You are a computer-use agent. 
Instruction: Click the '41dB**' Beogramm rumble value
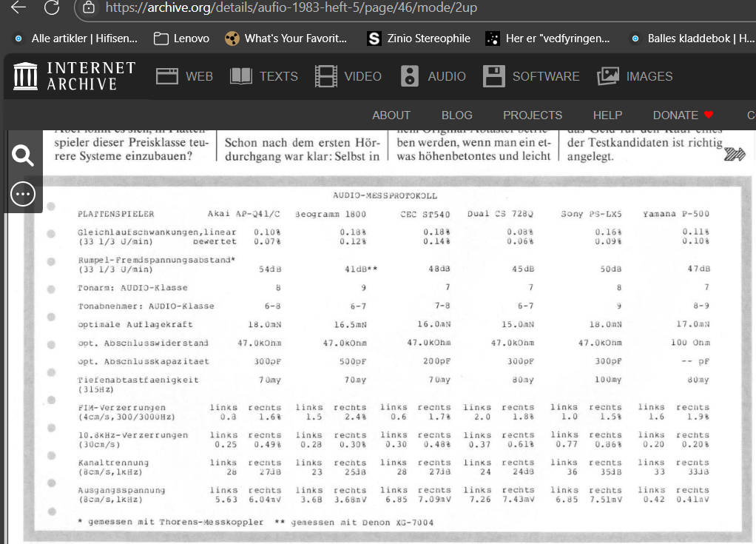361,269
